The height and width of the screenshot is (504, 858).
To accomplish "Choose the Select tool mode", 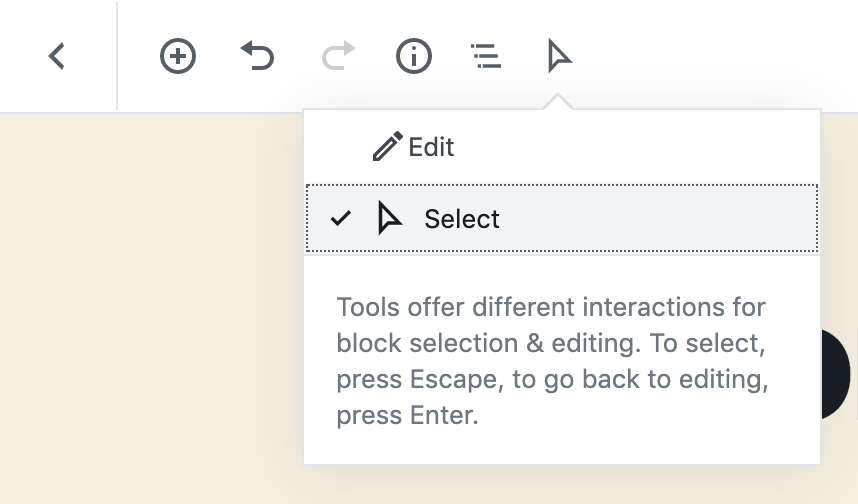I will pos(461,219).
